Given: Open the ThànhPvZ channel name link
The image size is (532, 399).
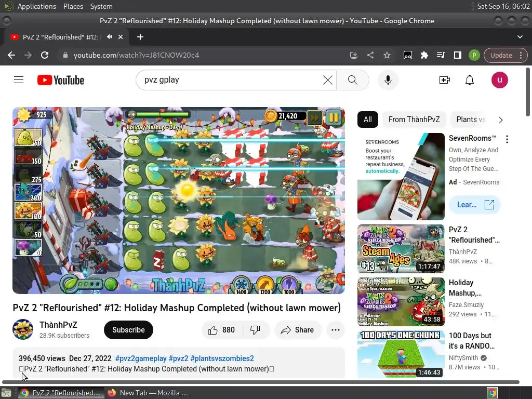Looking at the screenshot, I should [58, 325].
